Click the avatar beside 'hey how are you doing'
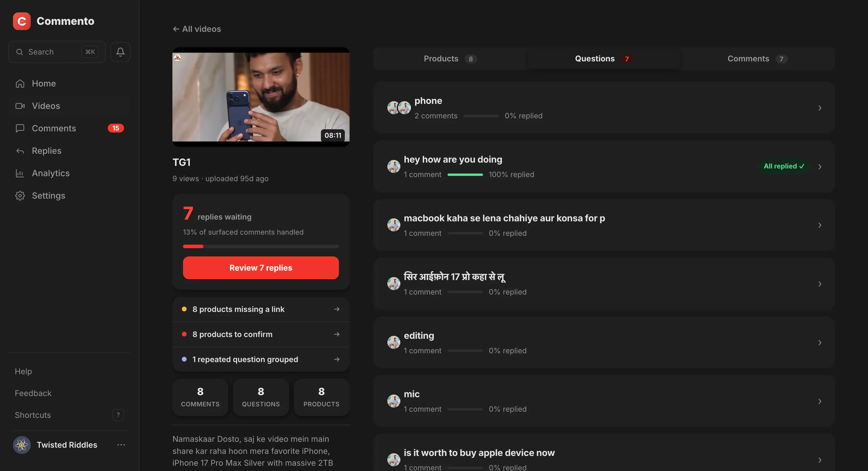This screenshot has height=471, width=868. pos(394,166)
